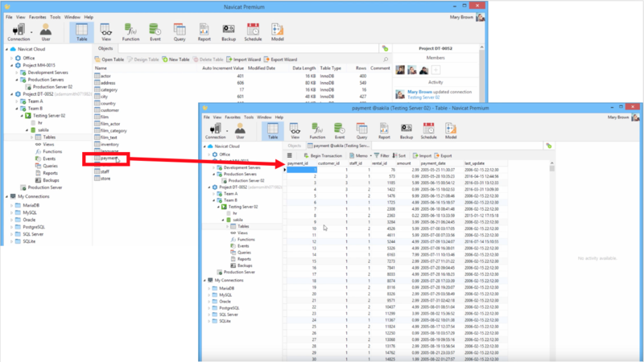Screen dimensions: 644x362
Task: Click payment_date column header
Action: [x=433, y=163]
